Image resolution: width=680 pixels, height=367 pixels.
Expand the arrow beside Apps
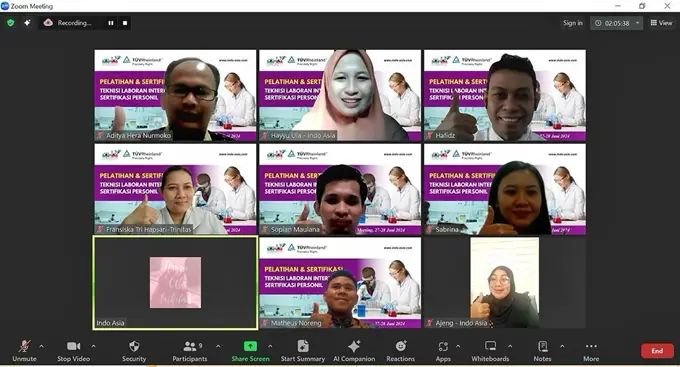pyautogui.click(x=458, y=346)
